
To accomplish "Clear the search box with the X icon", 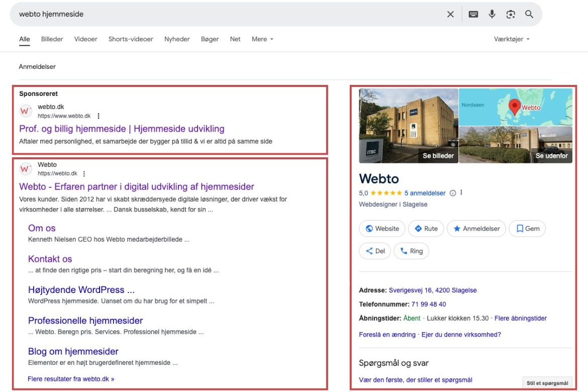I will pyautogui.click(x=450, y=14).
